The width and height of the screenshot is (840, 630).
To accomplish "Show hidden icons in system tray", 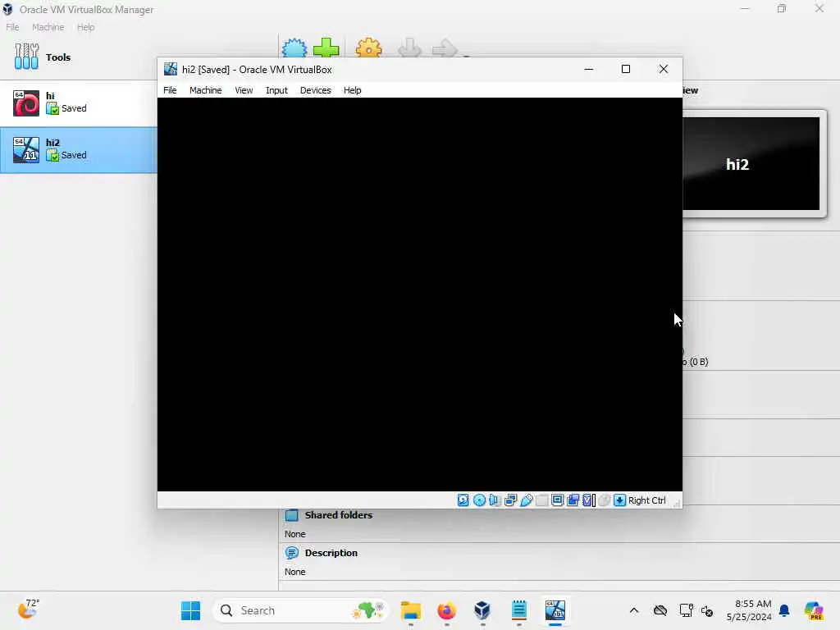I will [634, 610].
